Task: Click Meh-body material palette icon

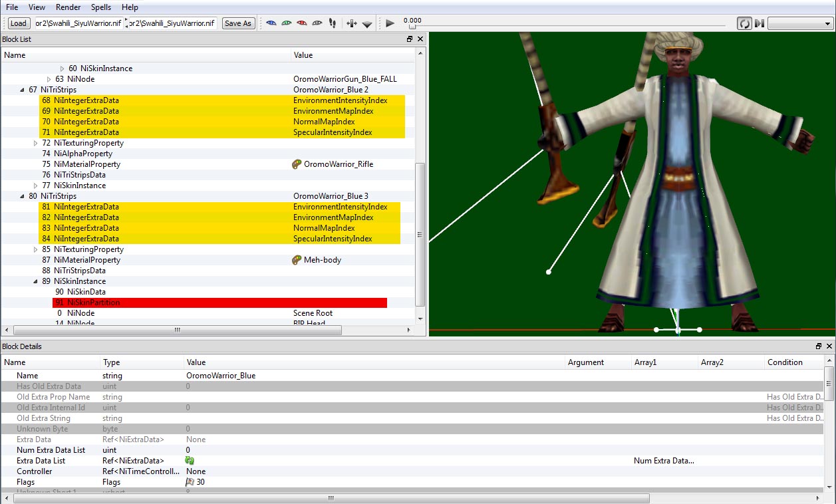Action: pyautogui.click(x=297, y=260)
